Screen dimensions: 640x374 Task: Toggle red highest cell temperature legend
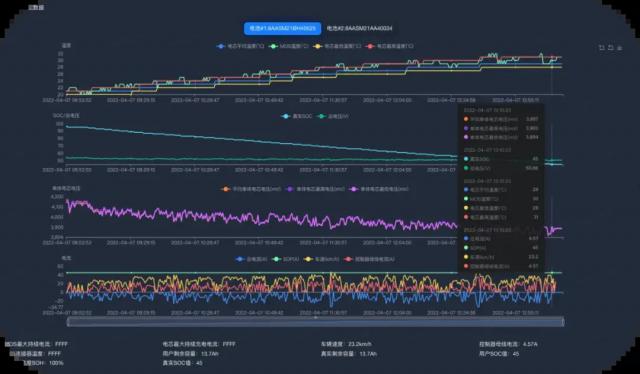389,47
